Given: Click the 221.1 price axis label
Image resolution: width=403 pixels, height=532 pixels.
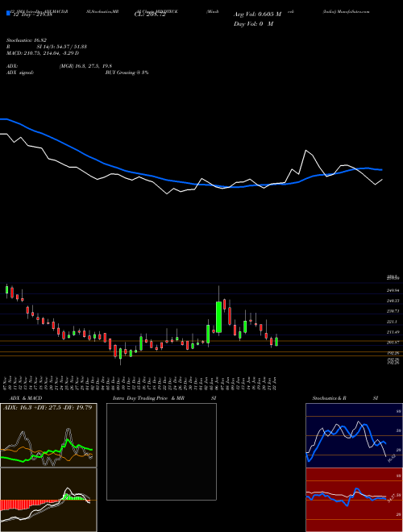Looking at the screenshot, I should tap(392, 322).
